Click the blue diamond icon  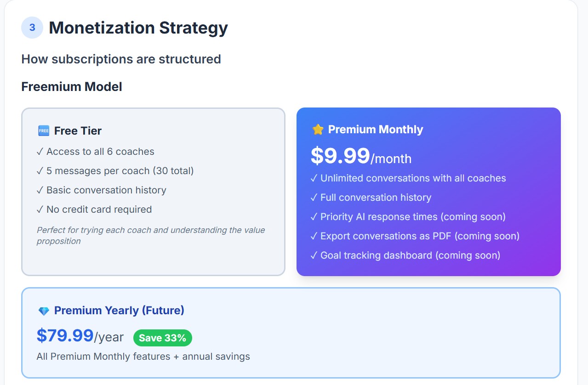[44, 311]
